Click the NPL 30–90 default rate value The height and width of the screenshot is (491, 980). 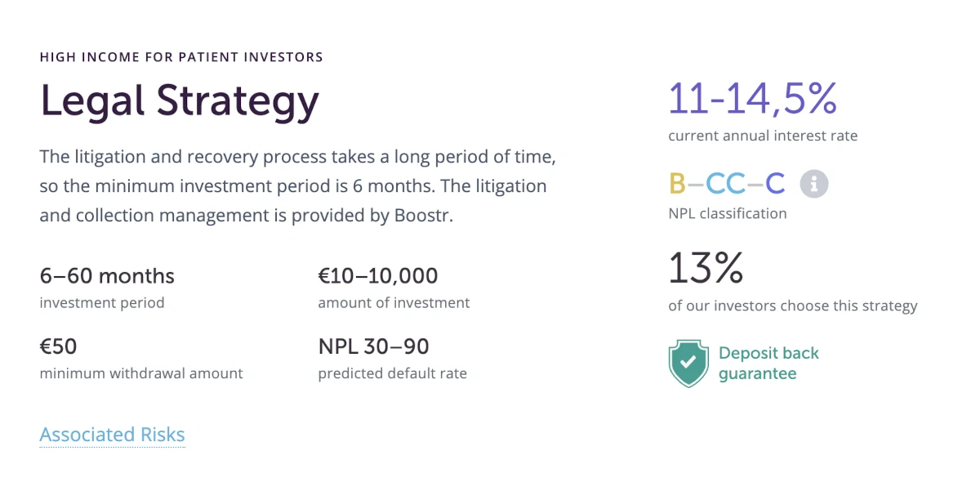point(373,346)
